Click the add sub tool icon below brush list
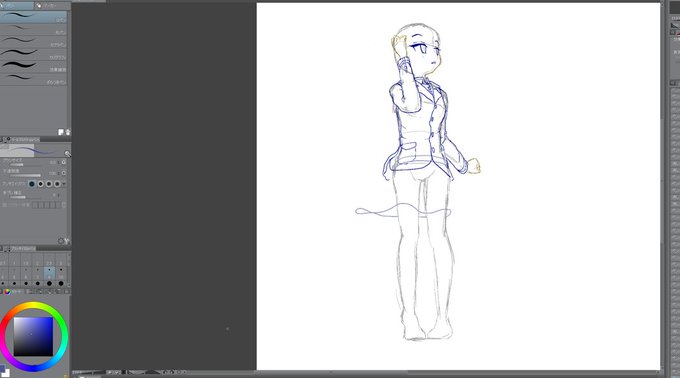Screen dimensions: 680x378 coord(61,132)
